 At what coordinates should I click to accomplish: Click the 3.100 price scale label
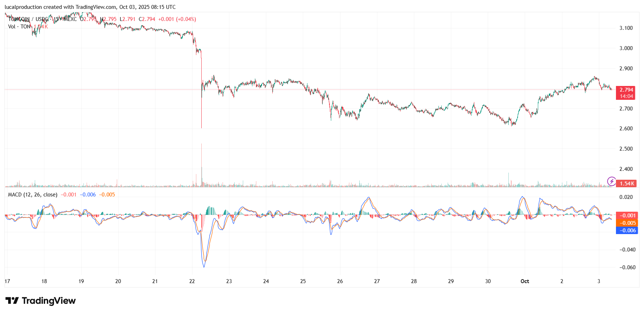coord(626,28)
